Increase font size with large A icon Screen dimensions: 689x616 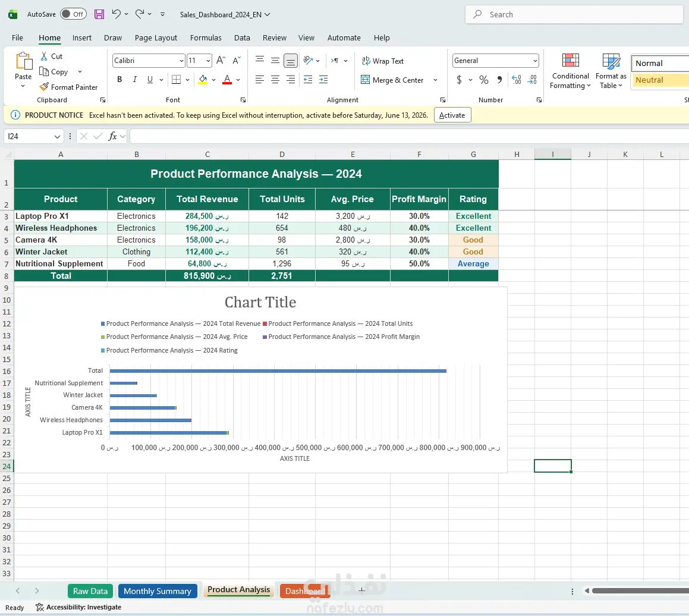221,60
